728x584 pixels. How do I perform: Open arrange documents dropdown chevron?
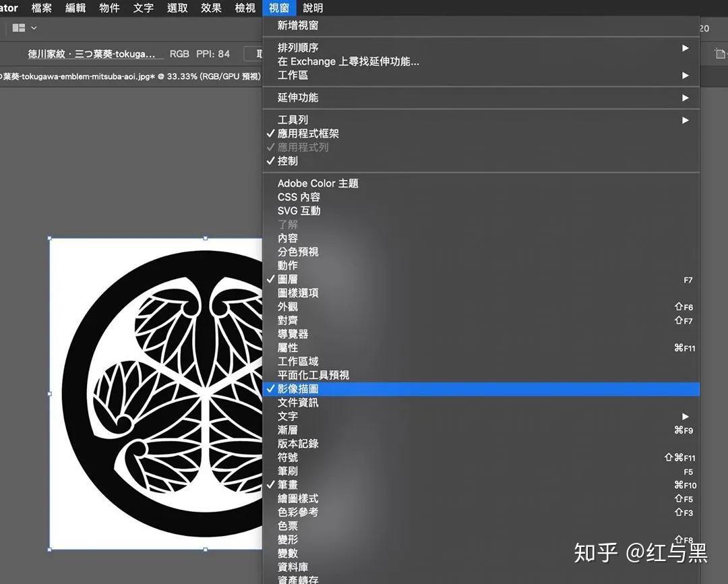(x=34, y=28)
